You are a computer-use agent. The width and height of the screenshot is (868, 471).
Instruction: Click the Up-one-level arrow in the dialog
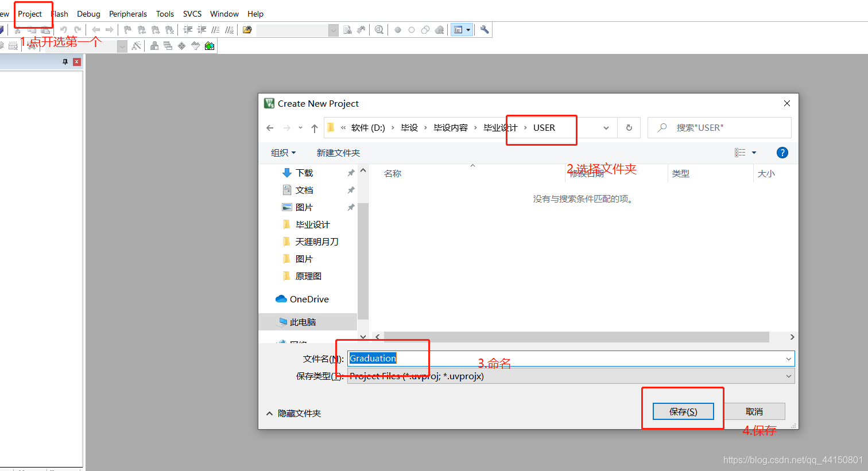click(x=315, y=128)
